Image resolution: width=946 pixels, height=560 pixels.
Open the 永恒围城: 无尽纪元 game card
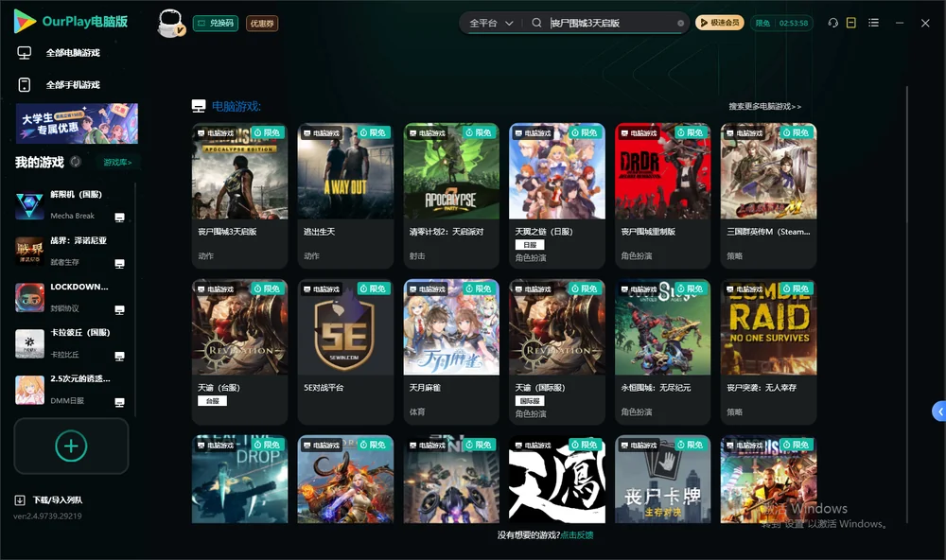(662, 352)
